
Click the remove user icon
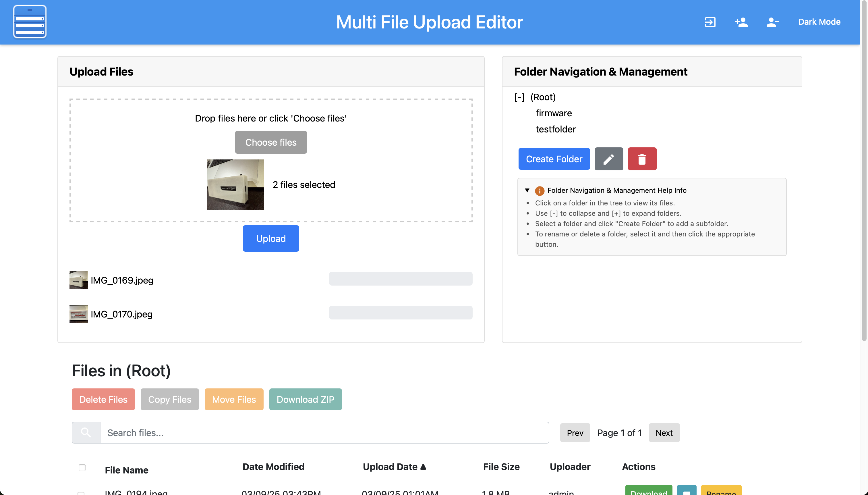[x=772, y=22]
